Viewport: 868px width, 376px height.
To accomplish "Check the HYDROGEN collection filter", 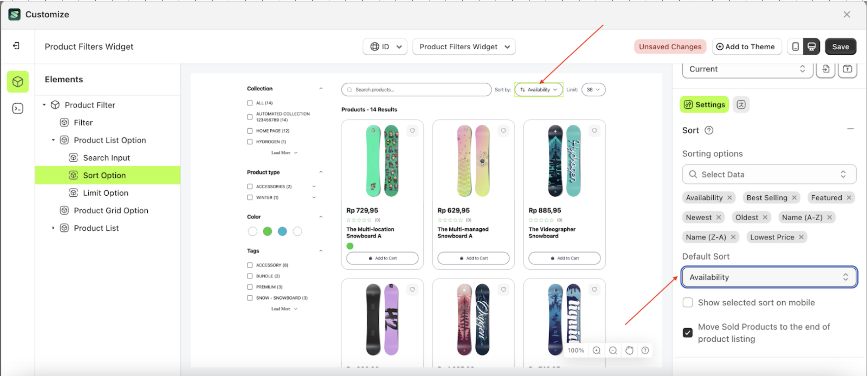I will pyautogui.click(x=249, y=142).
